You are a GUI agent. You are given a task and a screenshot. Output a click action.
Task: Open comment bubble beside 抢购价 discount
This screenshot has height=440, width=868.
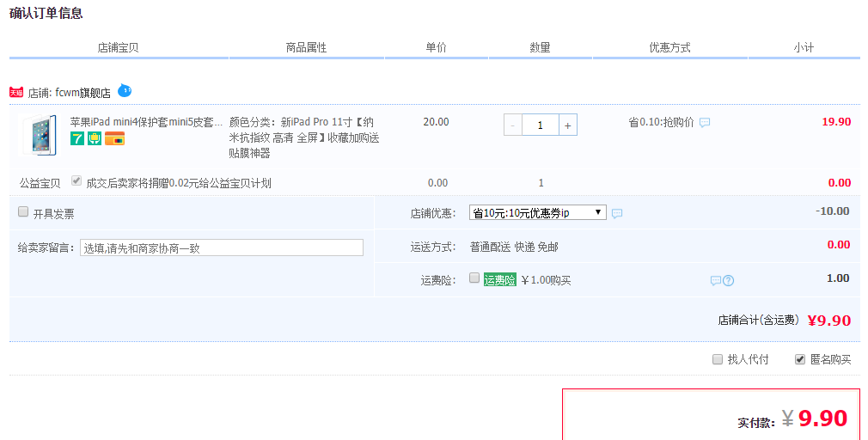click(705, 123)
